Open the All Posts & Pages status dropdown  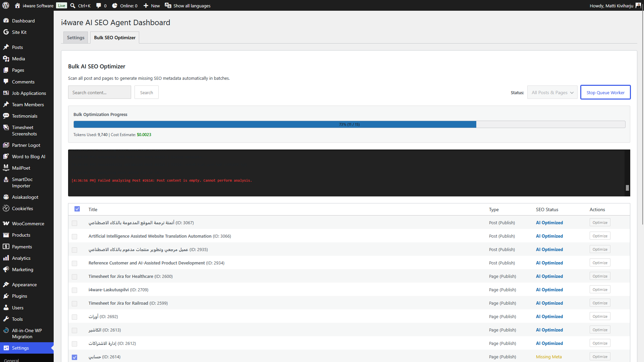coord(552,93)
